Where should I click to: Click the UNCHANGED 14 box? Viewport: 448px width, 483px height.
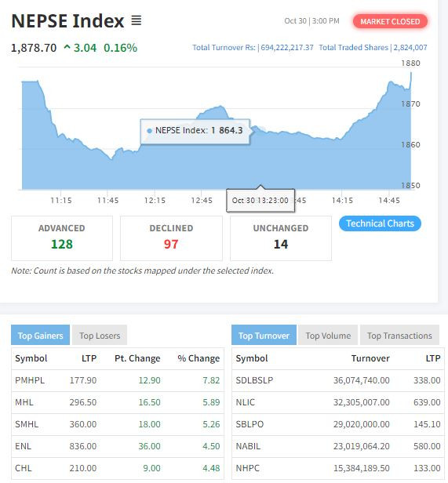click(281, 238)
